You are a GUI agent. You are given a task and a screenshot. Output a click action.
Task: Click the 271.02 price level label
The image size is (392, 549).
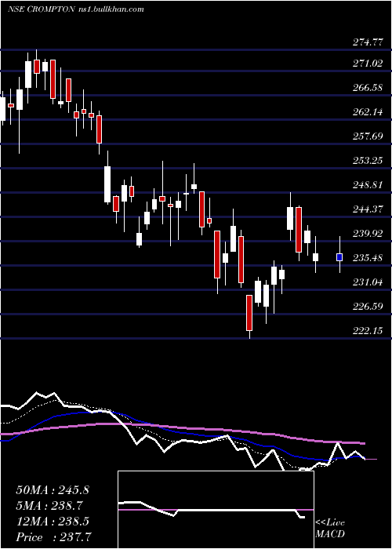click(367, 64)
